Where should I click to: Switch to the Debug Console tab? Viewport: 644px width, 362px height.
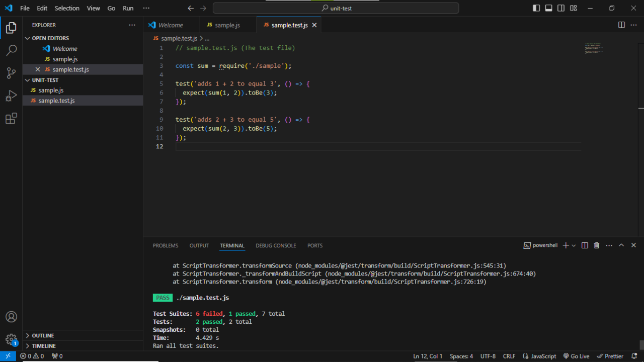click(x=276, y=245)
